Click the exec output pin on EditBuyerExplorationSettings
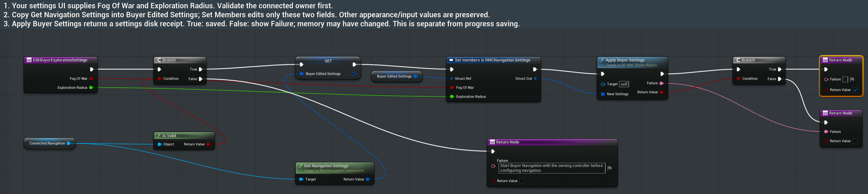This screenshot has width=868, height=194. pos(92,69)
